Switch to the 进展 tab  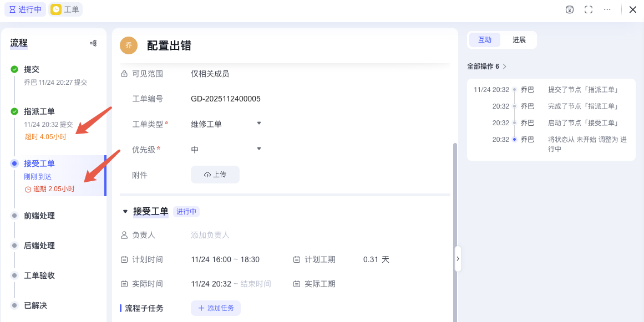519,39
